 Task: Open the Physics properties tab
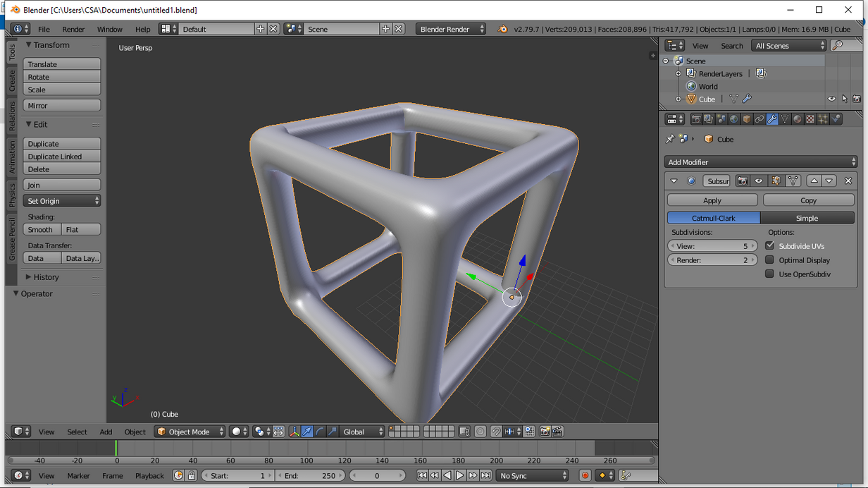click(836, 119)
